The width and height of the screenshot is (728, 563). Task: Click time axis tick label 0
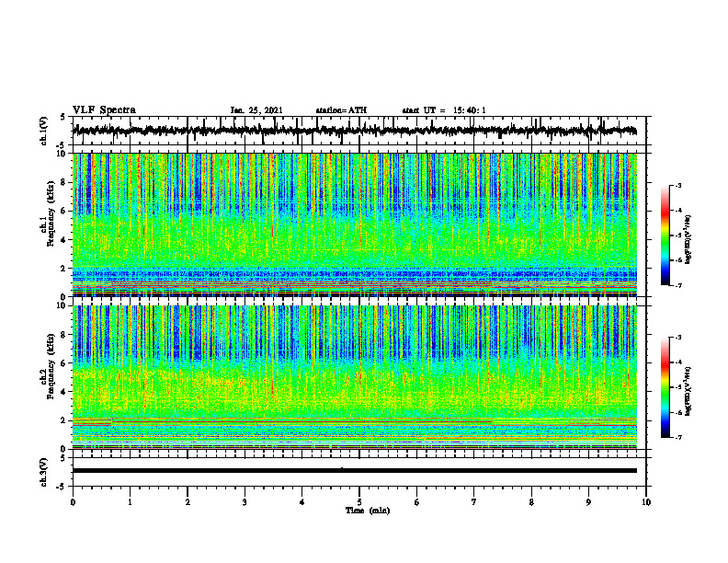click(73, 502)
